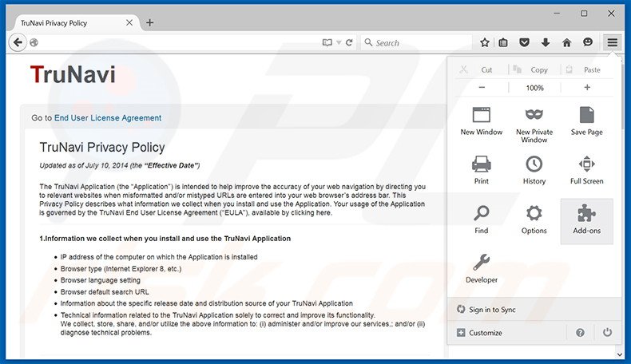Close the hamburger menu button
The width and height of the screenshot is (631, 364).
pyautogui.click(x=612, y=42)
